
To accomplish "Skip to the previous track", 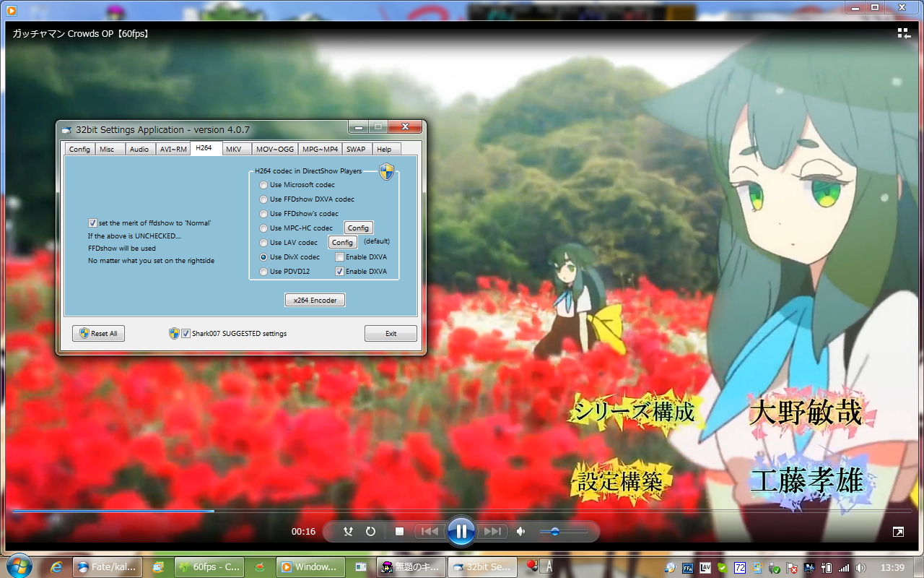I will 430,532.
